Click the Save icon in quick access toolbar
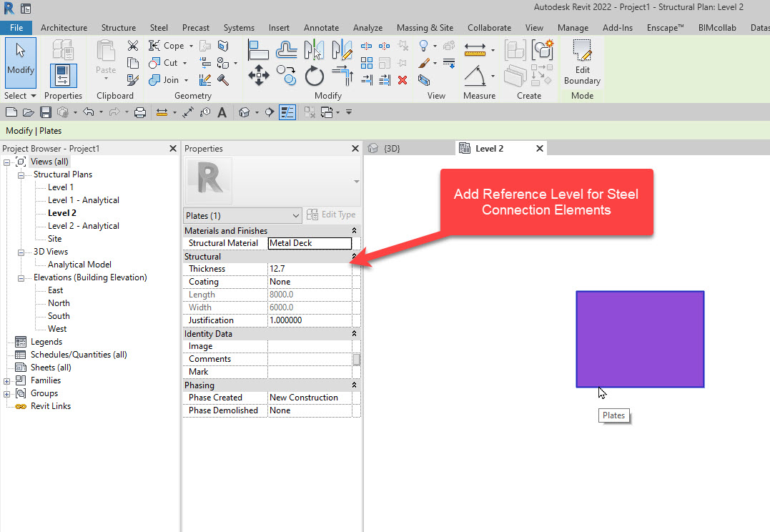 (x=46, y=112)
